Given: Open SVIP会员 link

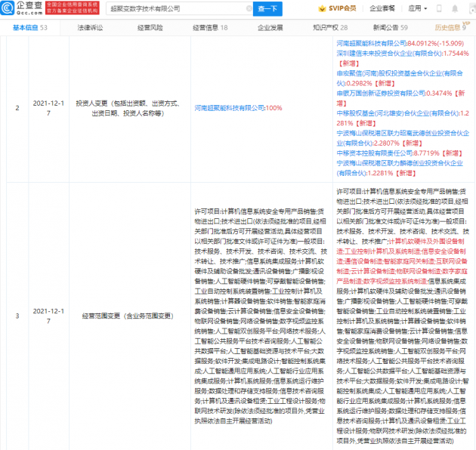Looking at the screenshot, I should coord(342,8).
